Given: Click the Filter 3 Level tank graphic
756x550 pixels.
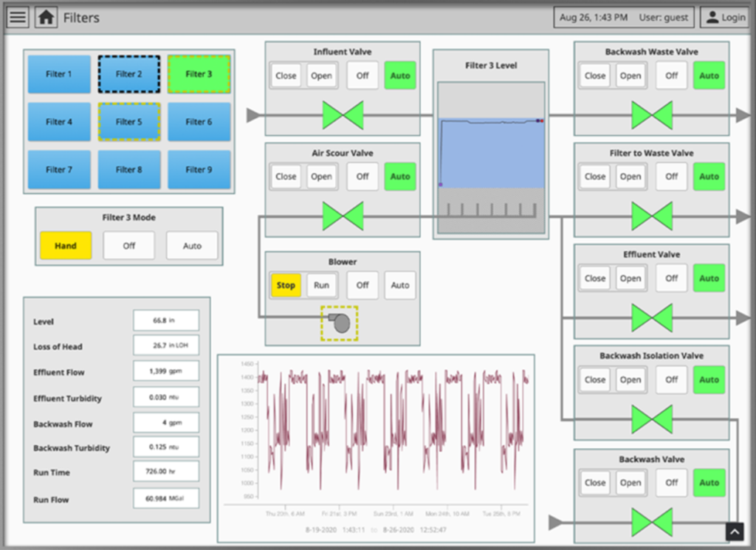Looking at the screenshot, I should click(491, 158).
